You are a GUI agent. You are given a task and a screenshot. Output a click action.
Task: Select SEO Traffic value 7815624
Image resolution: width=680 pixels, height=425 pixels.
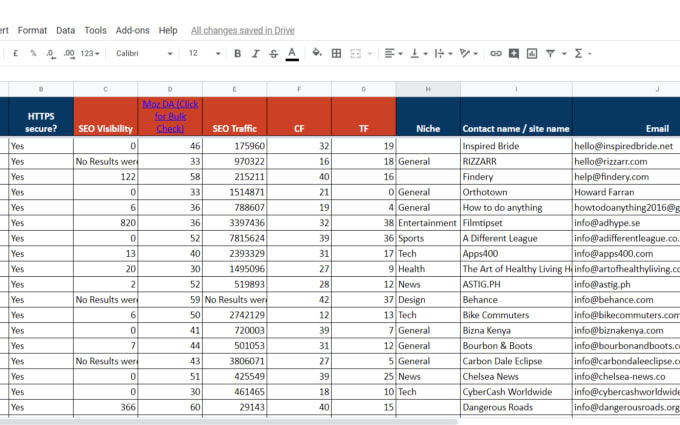click(235, 238)
